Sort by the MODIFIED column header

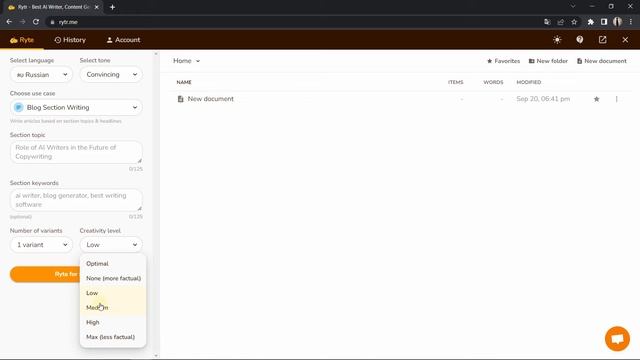(529, 82)
